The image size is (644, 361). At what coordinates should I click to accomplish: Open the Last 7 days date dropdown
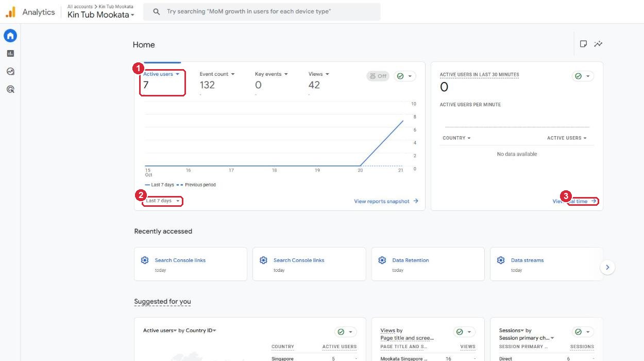(x=163, y=201)
